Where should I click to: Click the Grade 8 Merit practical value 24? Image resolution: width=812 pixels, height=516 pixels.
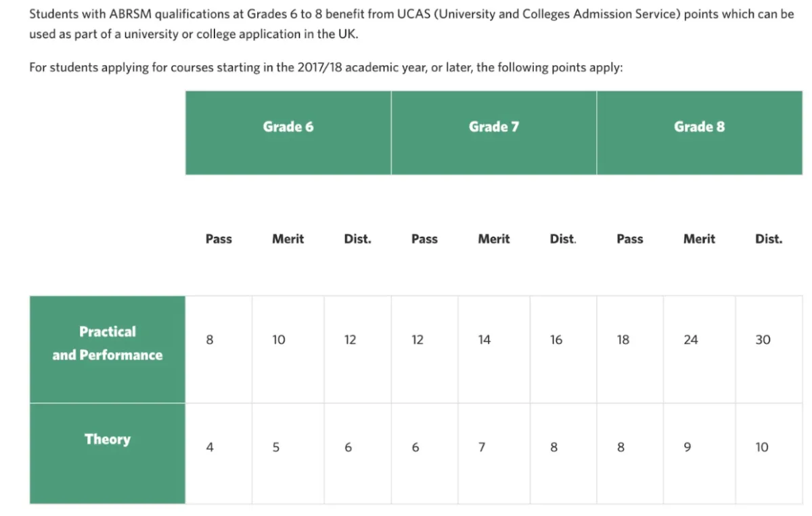point(690,340)
